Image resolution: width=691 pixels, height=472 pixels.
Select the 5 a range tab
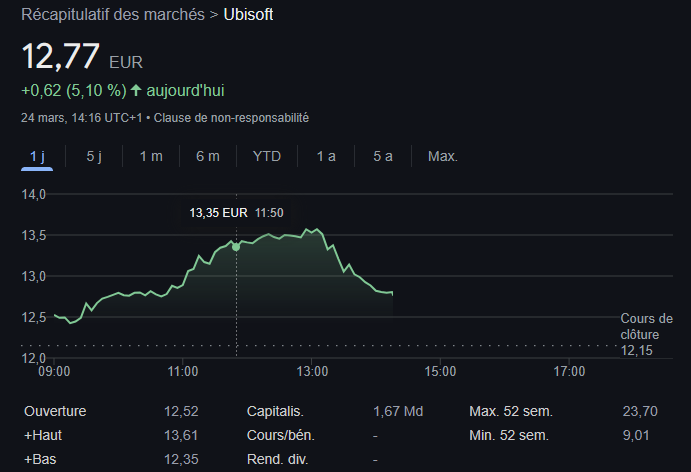(x=383, y=156)
